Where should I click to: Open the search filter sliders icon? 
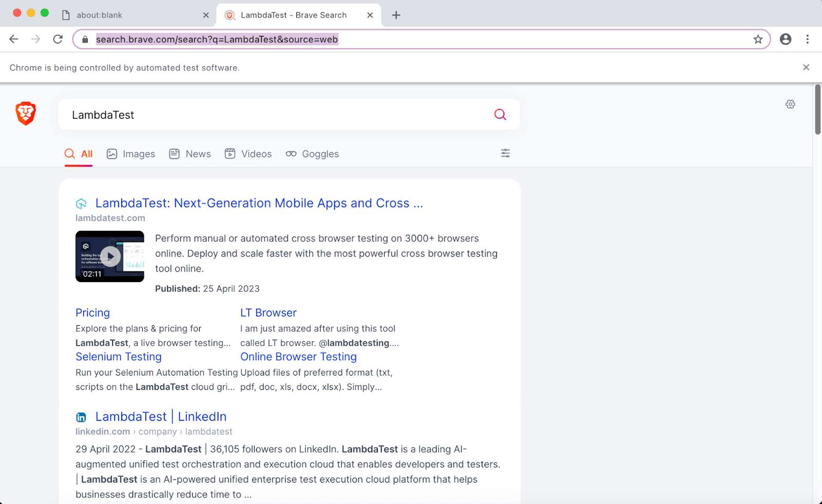[x=506, y=153]
